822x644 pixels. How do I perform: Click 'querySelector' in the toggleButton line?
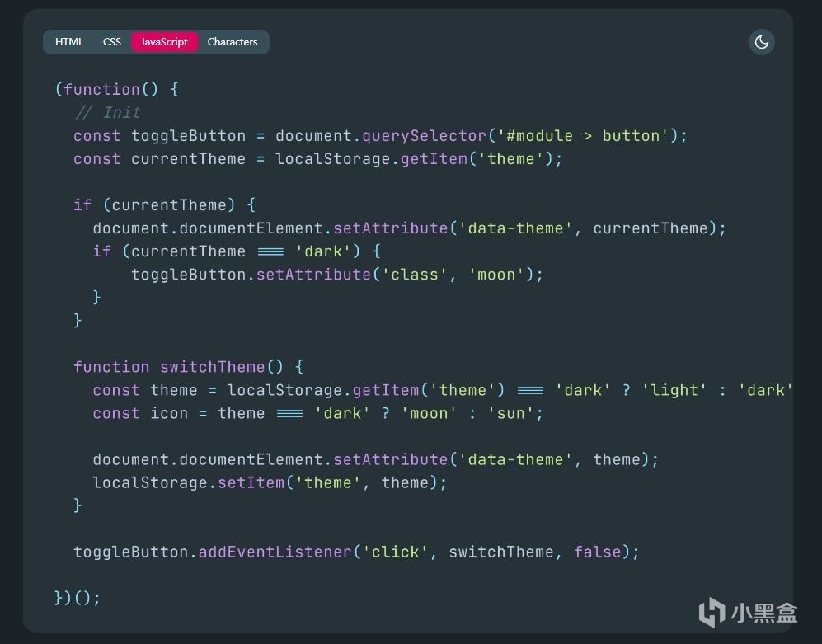click(x=424, y=136)
